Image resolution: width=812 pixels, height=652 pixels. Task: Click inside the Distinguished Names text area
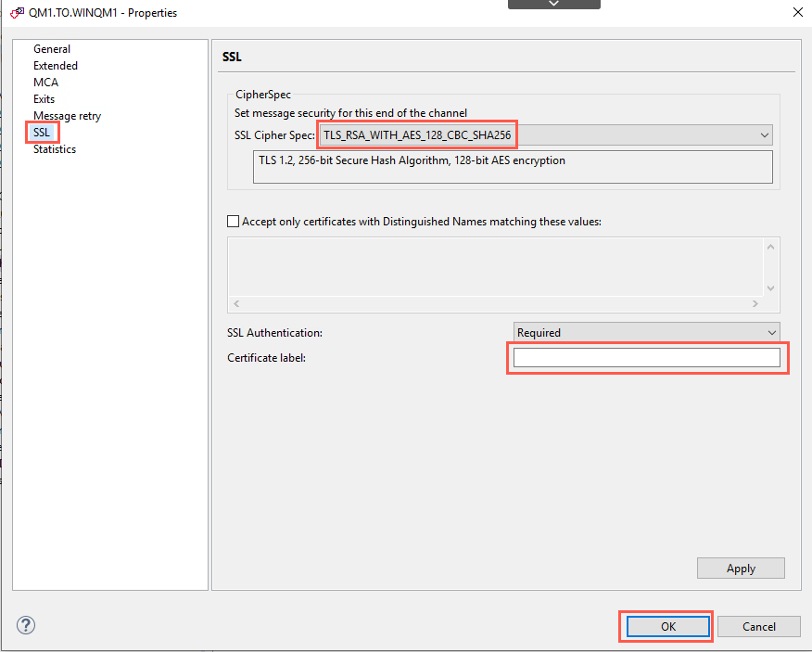(496, 267)
